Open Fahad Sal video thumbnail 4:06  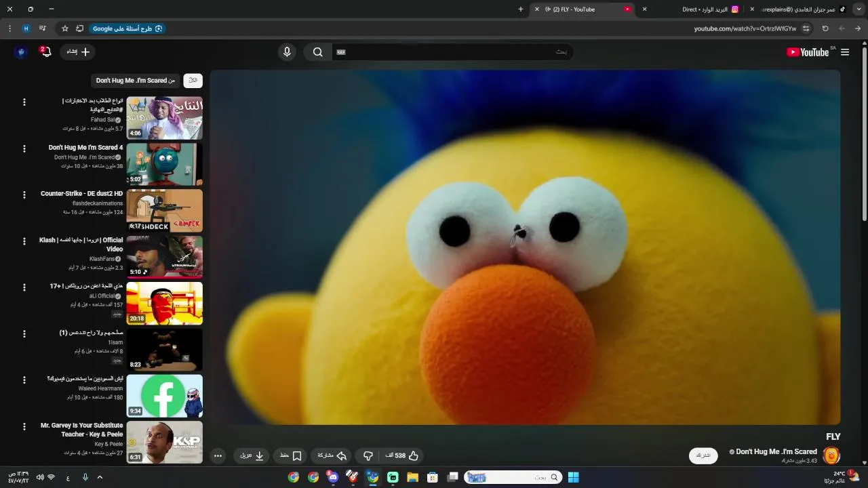pos(164,118)
